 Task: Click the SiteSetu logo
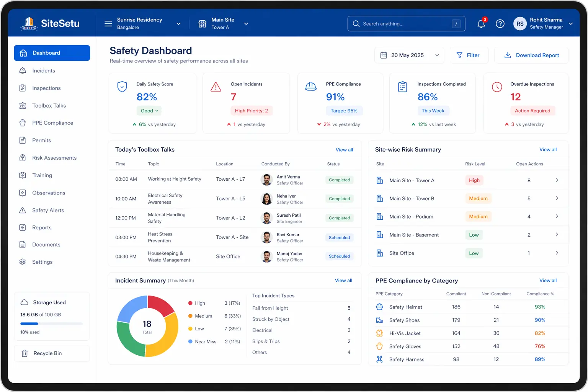tap(50, 23)
